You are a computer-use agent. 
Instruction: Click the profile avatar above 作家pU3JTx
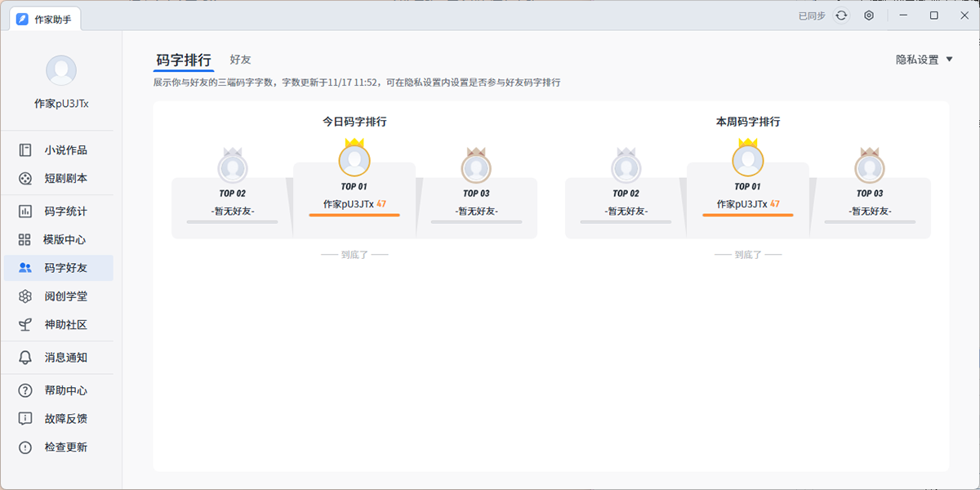click(61, 71)
